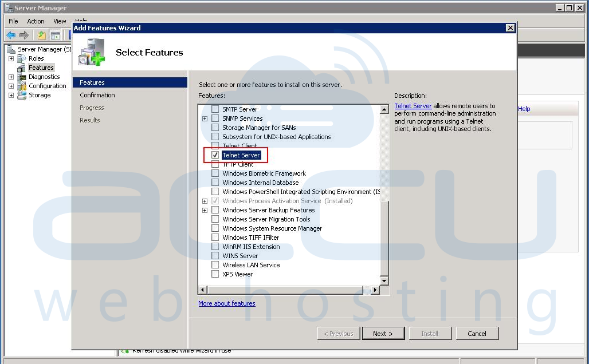Check Windows Internal Database checkbox
This screenshot has height=364, width=589.
pos(215,183)
